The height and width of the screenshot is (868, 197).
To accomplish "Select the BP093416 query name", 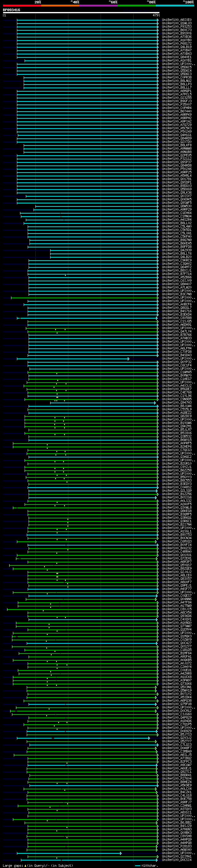I will [x=11, y=10].
